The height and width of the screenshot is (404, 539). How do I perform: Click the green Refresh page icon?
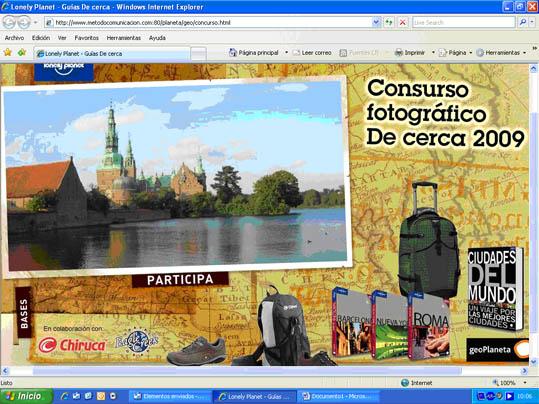[x=389, y=23]
